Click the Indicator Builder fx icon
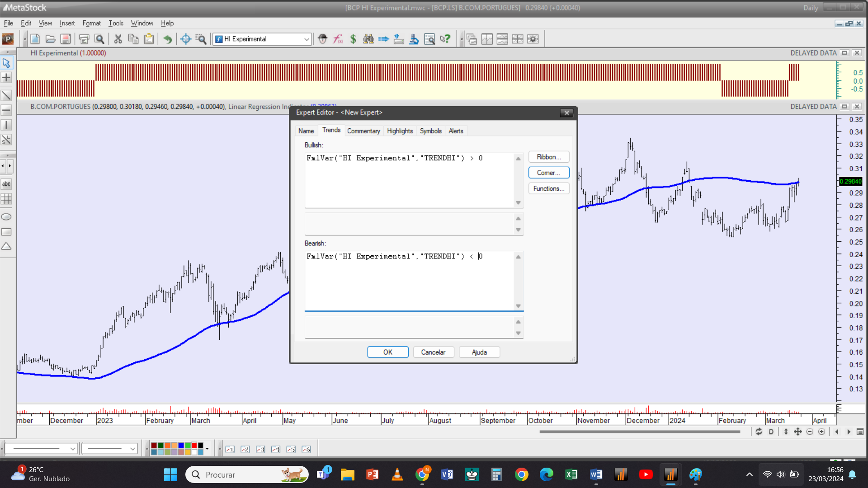Viewport: 868px width, 488px height. (x=338, y=39)
